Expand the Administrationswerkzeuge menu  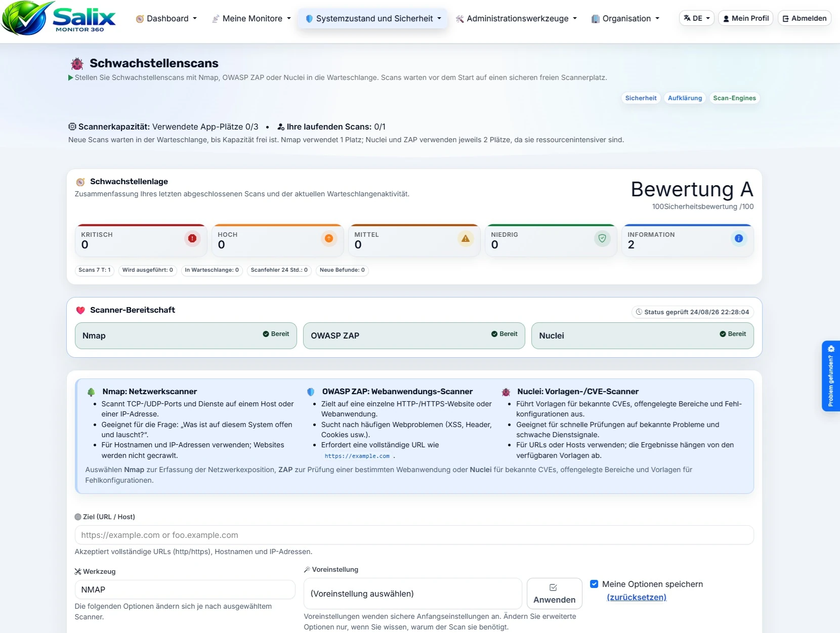(x=516, y=19)
